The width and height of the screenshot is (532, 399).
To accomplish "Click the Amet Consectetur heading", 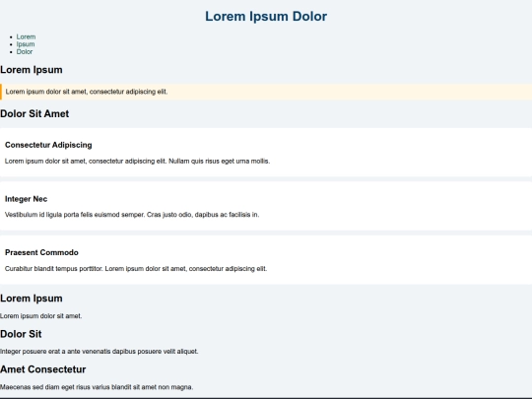I will (x=42, y=369).
